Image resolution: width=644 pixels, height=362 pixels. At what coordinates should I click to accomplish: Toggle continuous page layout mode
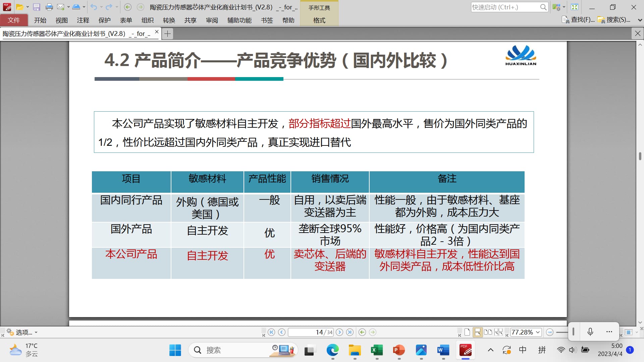[x=477, y=332]
